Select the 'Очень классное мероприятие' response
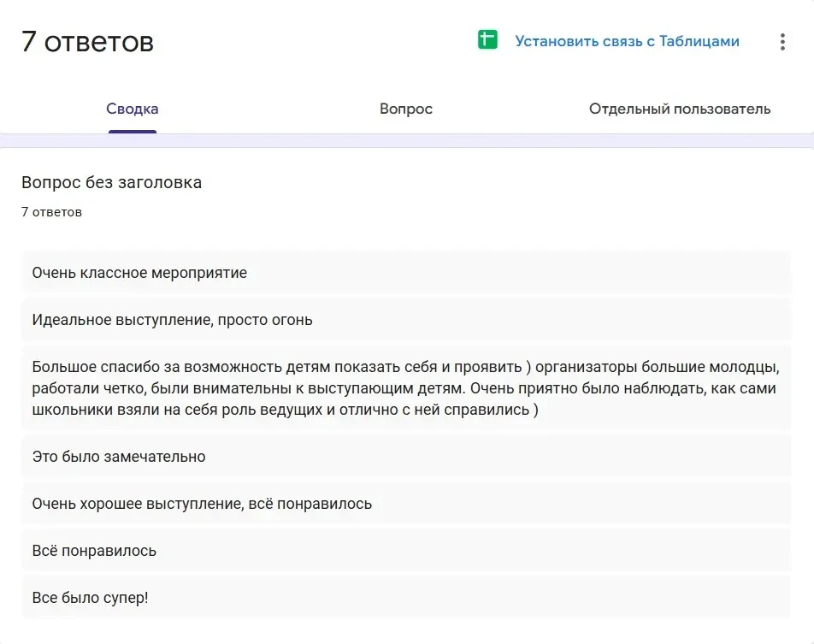 406,273
